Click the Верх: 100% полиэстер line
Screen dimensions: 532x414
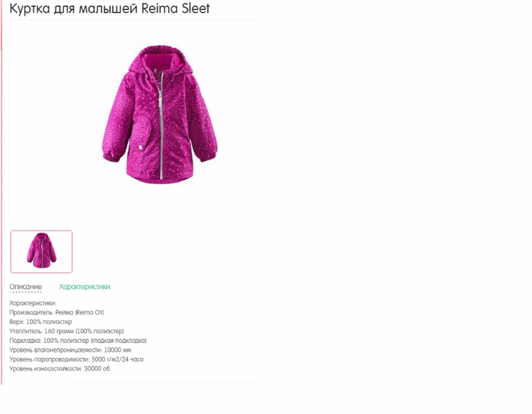(x=41, y=321)
